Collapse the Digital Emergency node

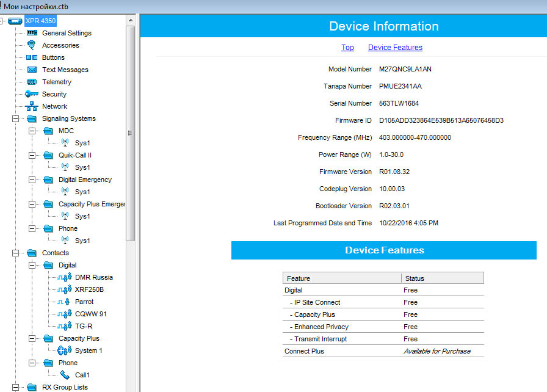[32, 180]
